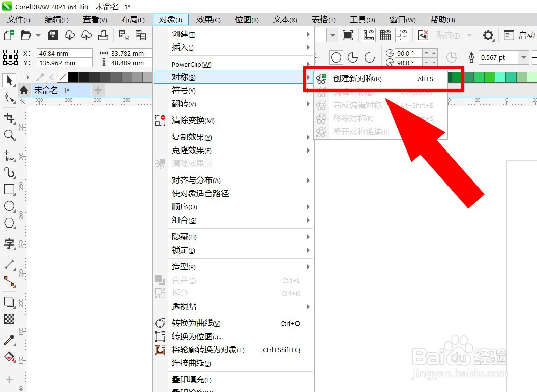The width and height of the screenshot is (537, 392).
Task: Select the Crop tool
Action: click(9, 118)
